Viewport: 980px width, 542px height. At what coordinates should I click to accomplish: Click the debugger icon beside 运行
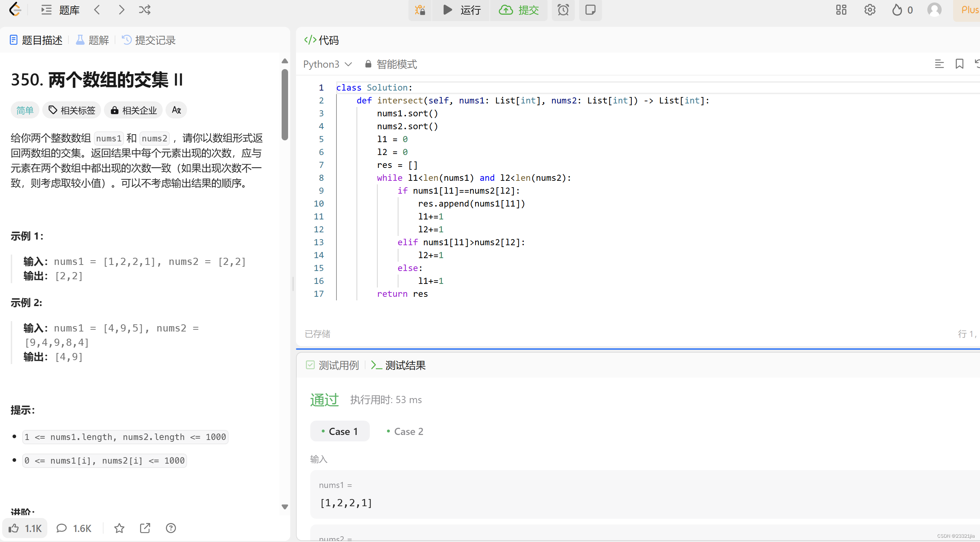click(420, 10)
